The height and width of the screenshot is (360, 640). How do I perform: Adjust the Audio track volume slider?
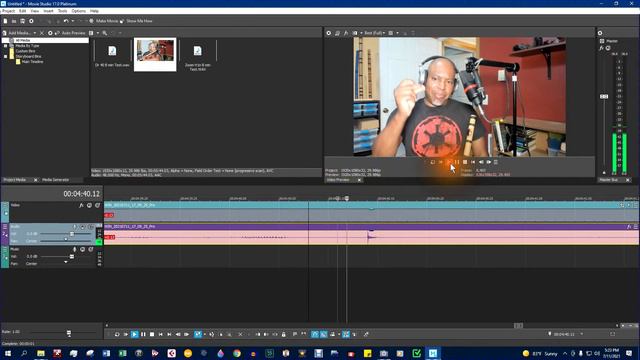[x=72, y=234]
